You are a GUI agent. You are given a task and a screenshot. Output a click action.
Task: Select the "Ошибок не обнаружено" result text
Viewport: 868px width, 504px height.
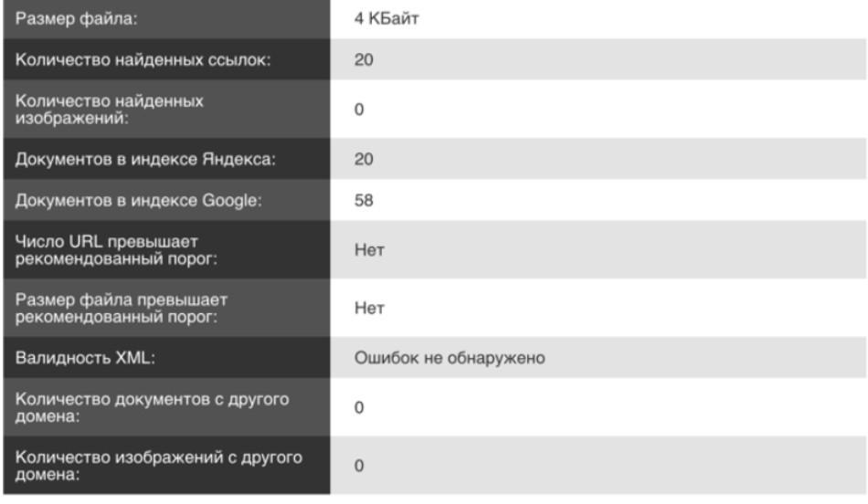click(450, 358)
